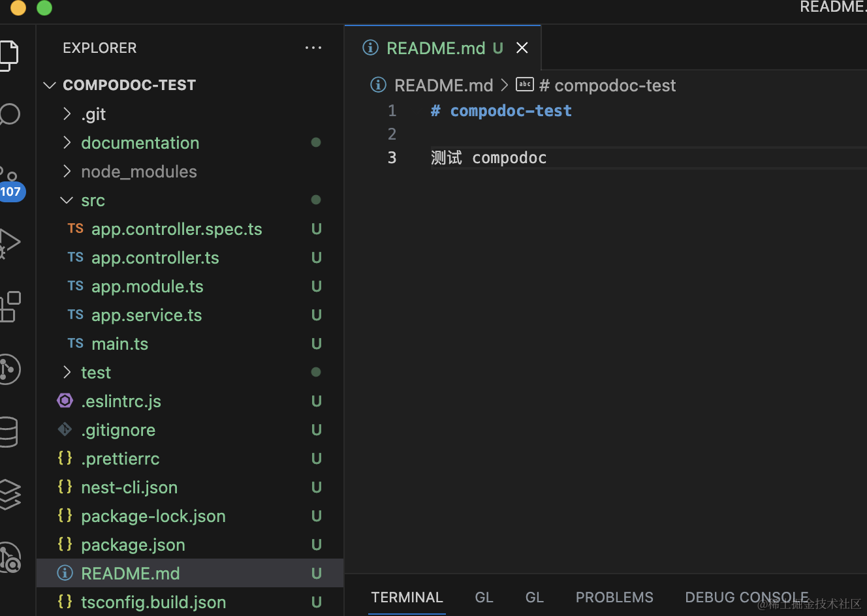The image size is (867, 616).
Task: Close the README.md editor tab
Action: pyautogui.click(x=522, y=48)
